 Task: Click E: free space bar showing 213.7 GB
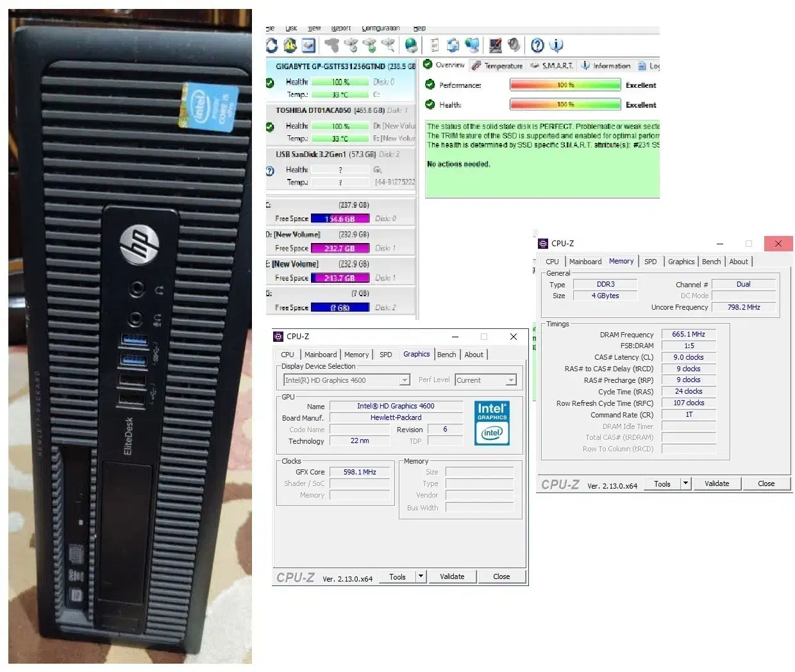(340, 278)
